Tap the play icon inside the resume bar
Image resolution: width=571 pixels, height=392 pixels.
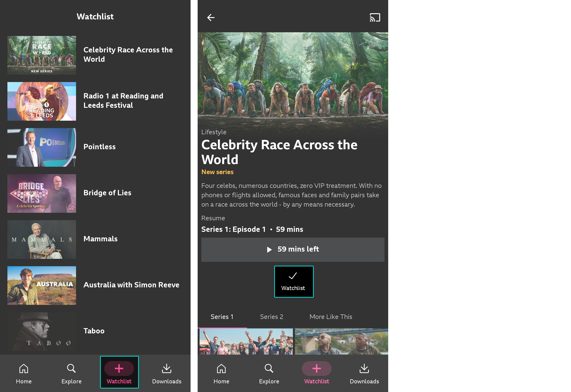269,249
